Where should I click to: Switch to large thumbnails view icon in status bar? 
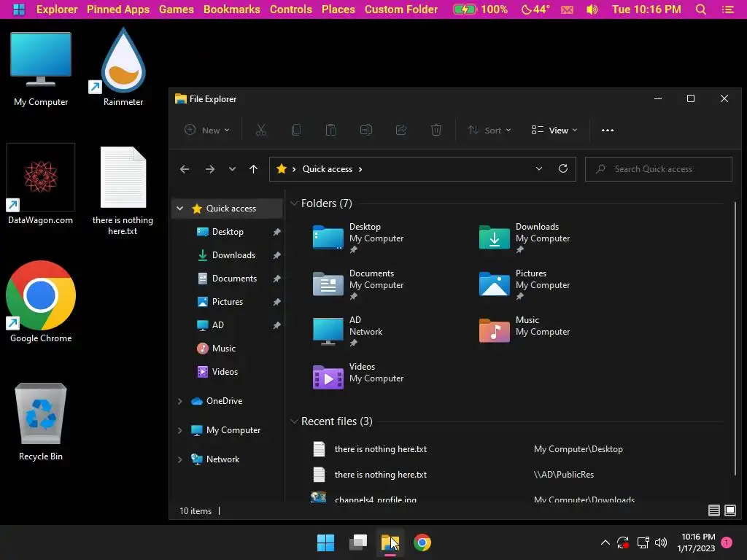click(x=729, y=510)
